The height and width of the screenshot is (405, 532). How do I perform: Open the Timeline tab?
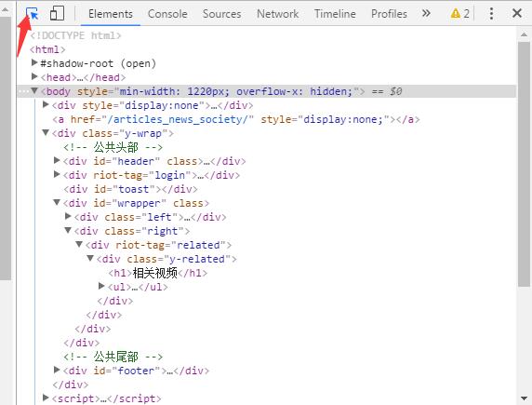[335, 14]
